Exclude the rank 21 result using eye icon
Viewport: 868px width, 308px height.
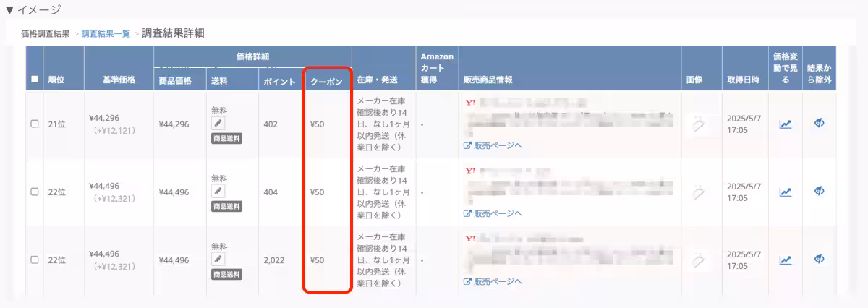click(x=820, y=124)
